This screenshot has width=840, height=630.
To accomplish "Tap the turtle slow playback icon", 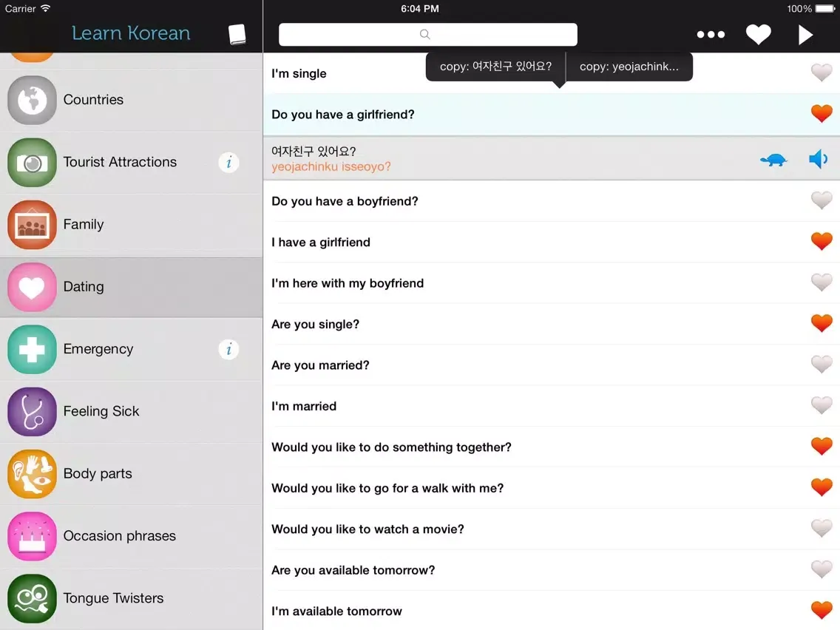I will (773, 159).
